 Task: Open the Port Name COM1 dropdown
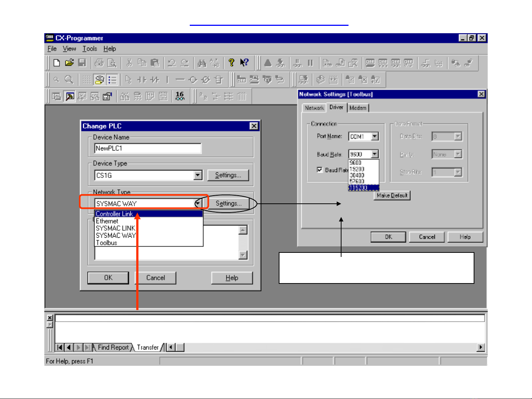pos(375,137)
